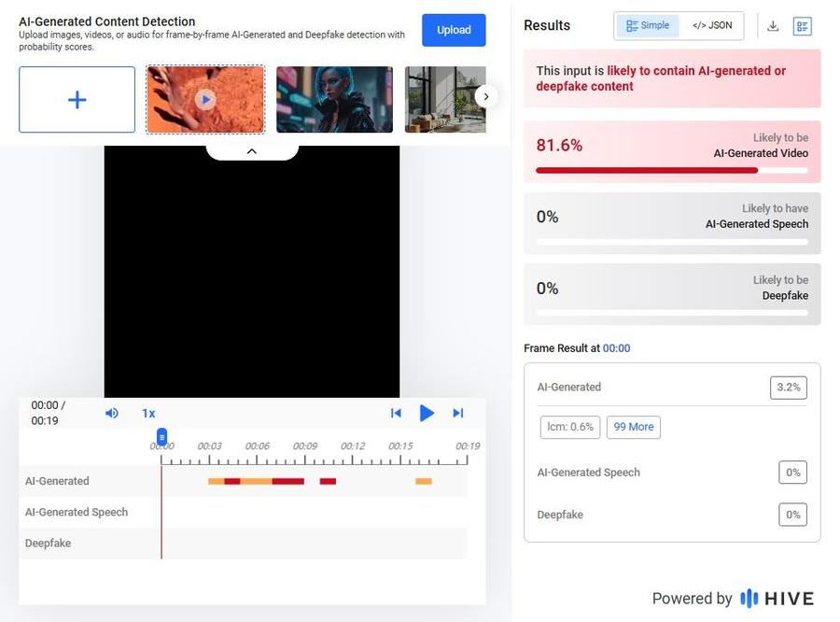Open the 99 More classes list
Image resolution: width=840 pixels, height=622 pixels.
click(633, 427)
